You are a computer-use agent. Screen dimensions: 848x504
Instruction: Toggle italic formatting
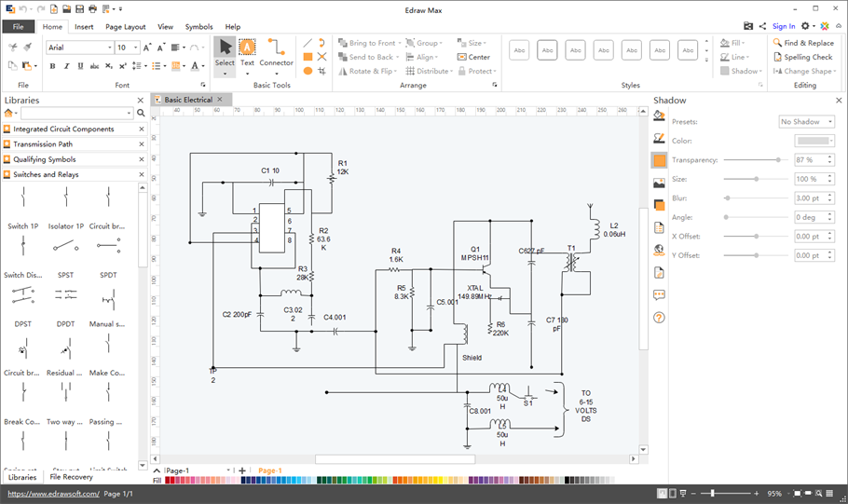(x=66, y=66)
